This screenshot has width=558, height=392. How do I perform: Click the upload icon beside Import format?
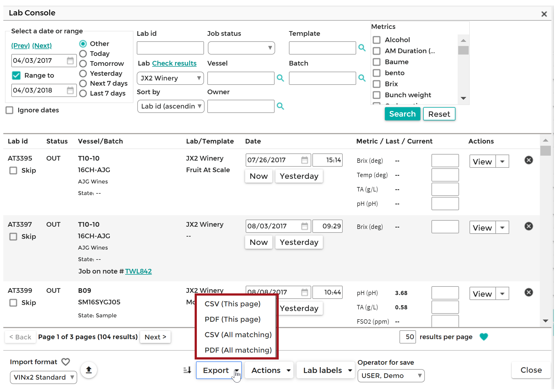tap(88, 370)
